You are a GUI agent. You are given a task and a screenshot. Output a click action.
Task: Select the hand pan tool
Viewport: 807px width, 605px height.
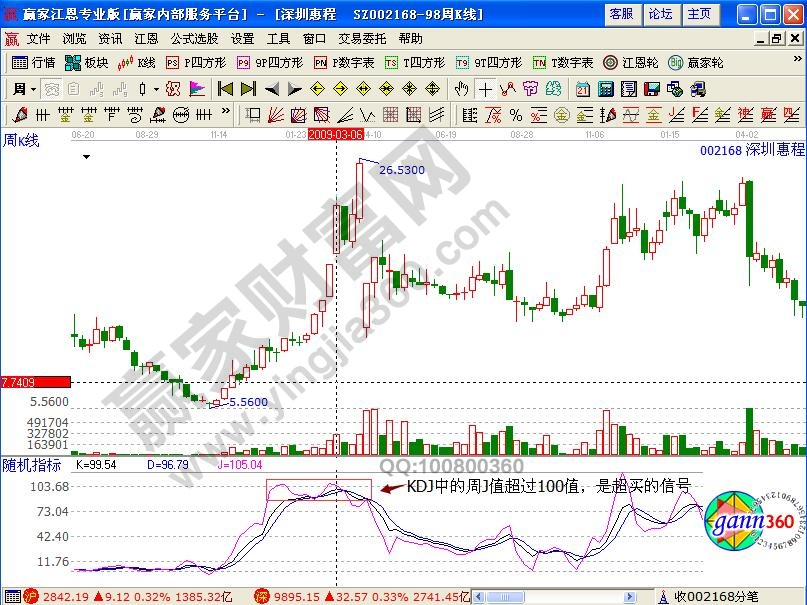click(x=461, y=88)
